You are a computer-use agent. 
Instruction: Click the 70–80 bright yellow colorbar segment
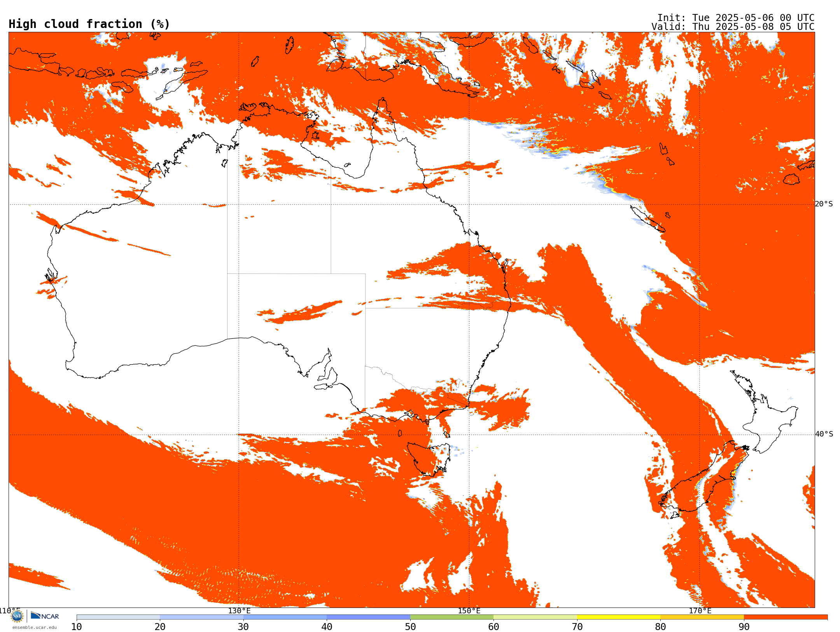(619, 617)
